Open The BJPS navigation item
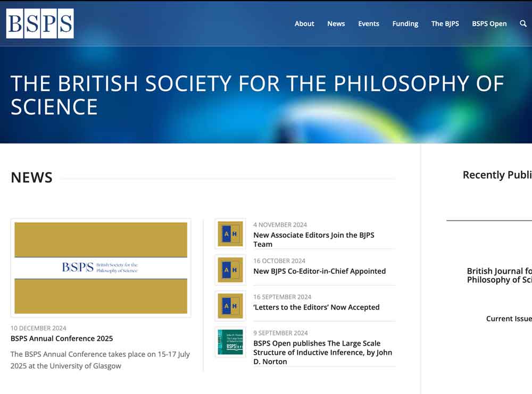Image resolution: width=532 pixels, height=394 pixels. 445,23
